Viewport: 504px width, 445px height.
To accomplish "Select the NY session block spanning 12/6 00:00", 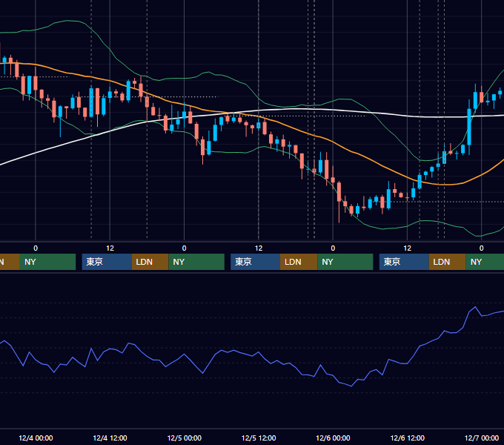I will [345, 262].
